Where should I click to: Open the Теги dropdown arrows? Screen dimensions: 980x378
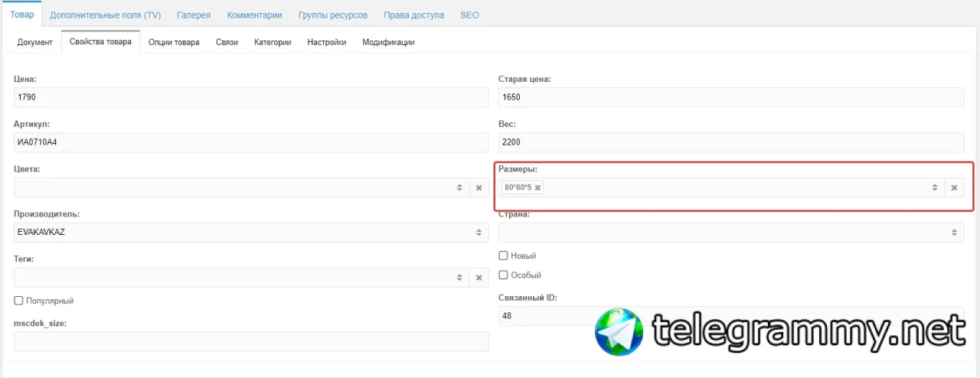459,277
